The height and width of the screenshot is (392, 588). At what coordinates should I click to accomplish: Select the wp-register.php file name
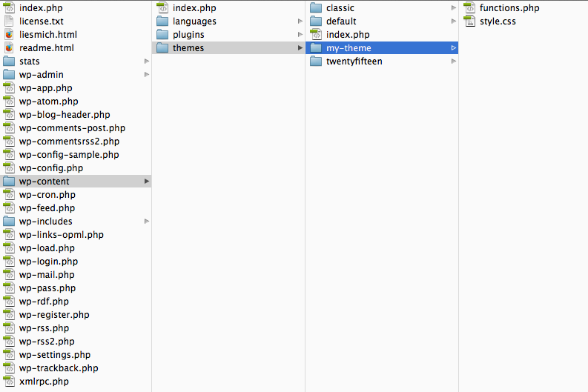click(x=54, y=315)
